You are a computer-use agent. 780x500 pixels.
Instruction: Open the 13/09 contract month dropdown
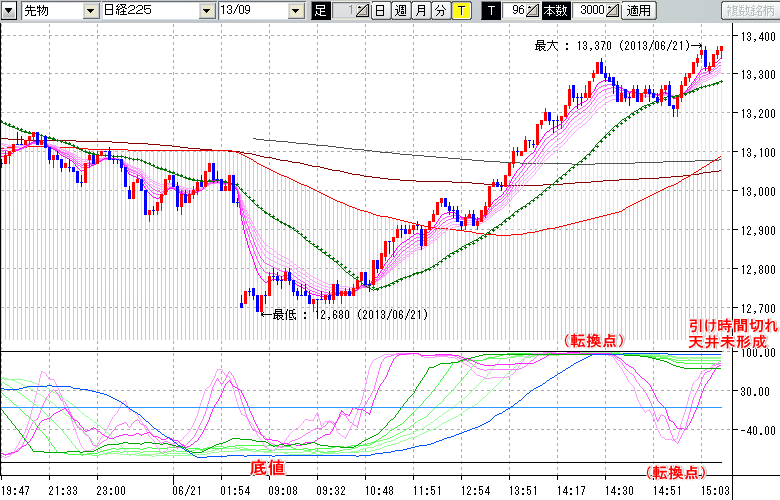pyautogui.click(x=295, y=11)
